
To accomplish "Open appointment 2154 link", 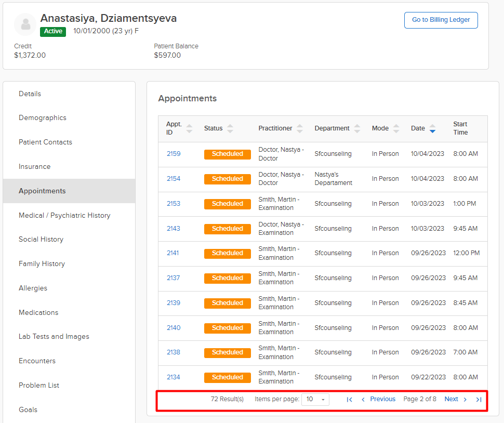I will point(174,179).
